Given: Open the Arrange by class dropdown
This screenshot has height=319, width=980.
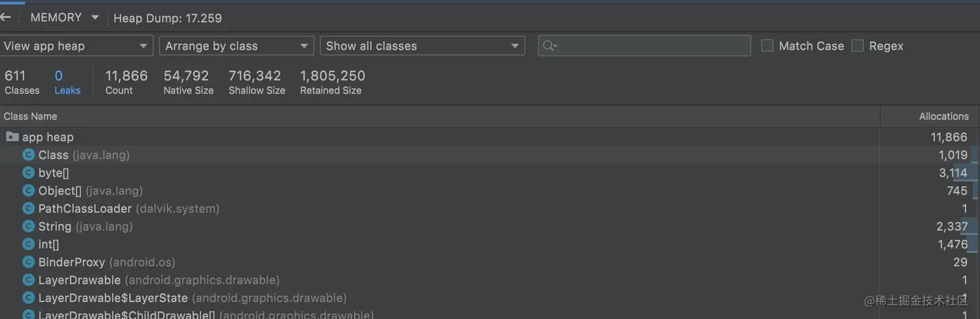Looking at the screenshot, I should (237, 45).
